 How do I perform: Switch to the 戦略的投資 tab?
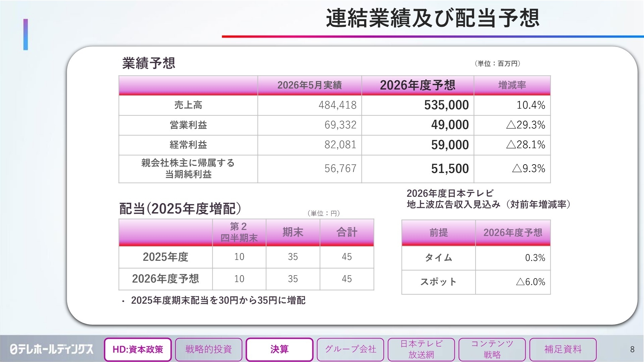coord(209,349)
